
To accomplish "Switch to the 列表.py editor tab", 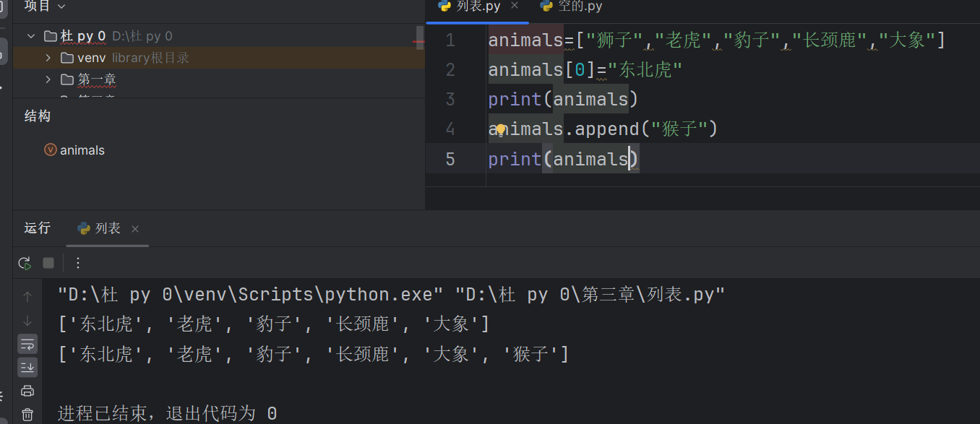I will pos(478,7).
